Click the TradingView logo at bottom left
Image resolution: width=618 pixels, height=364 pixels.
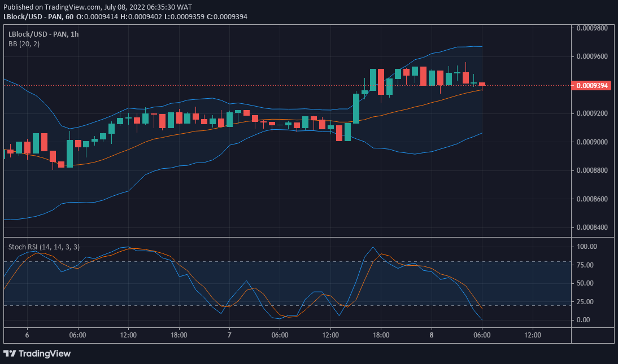pyautogui.click(x=37, y=353)
